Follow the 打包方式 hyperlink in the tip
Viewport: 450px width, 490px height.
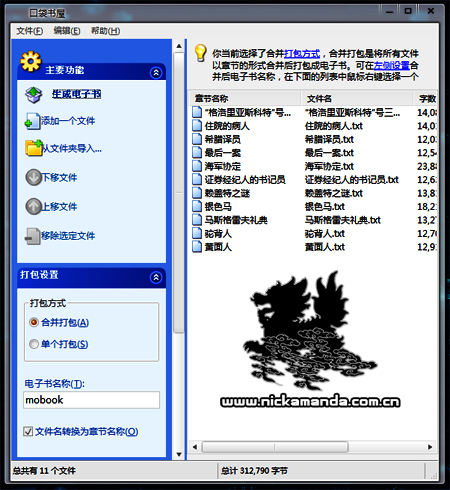click(302, 54)
